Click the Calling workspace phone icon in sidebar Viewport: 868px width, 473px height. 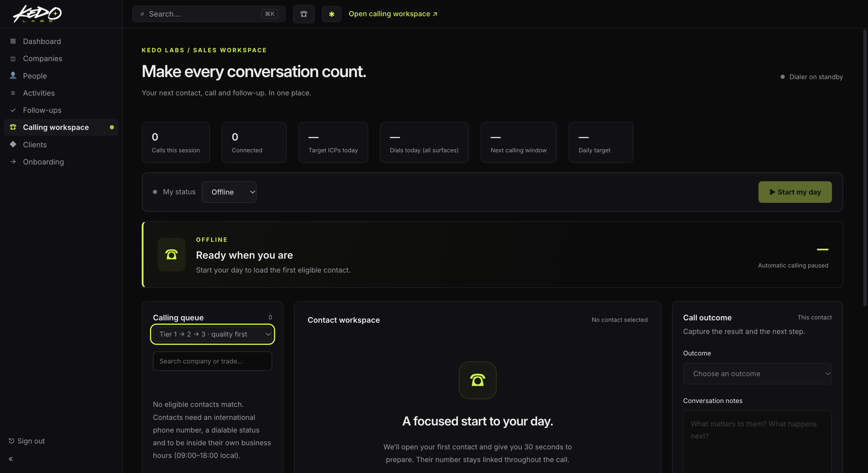click(13, 127)
